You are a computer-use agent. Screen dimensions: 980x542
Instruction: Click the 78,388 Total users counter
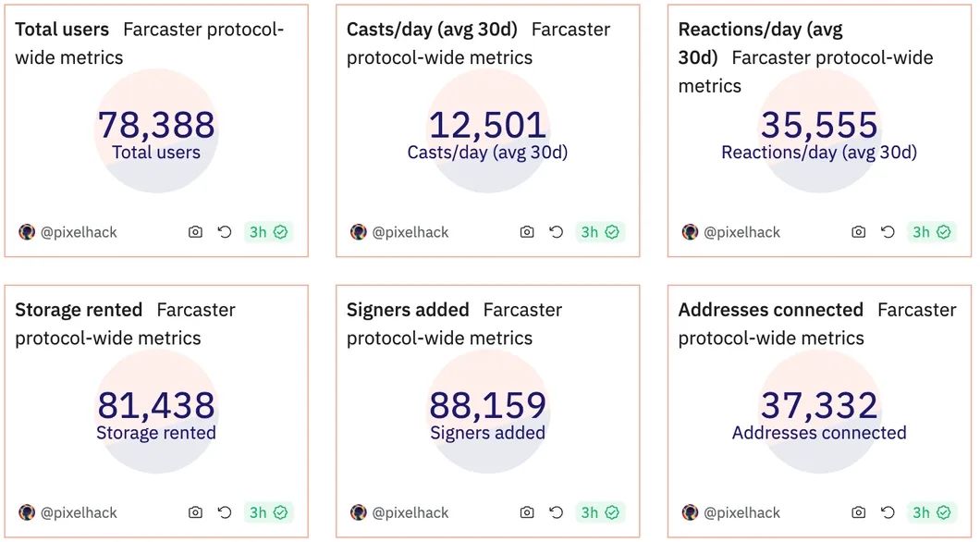pos(156,125)
